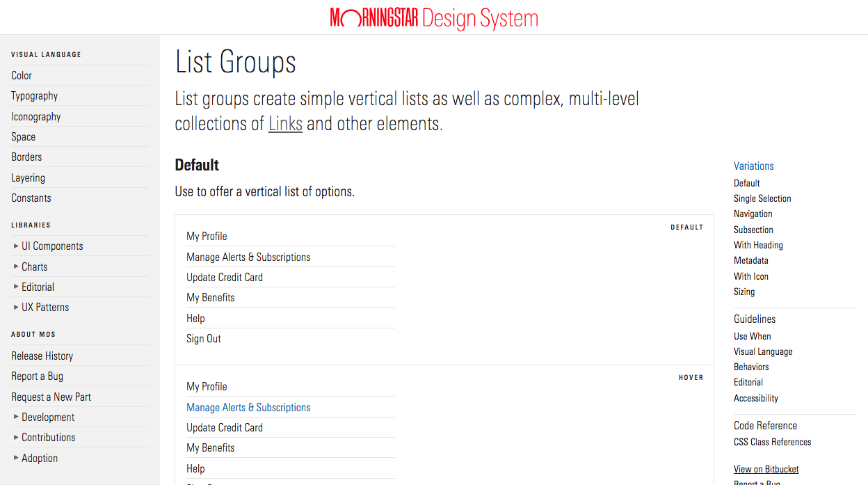Expand the UX Patterns triangle
This screenshot has height=485, width=868.
[16, 307]
